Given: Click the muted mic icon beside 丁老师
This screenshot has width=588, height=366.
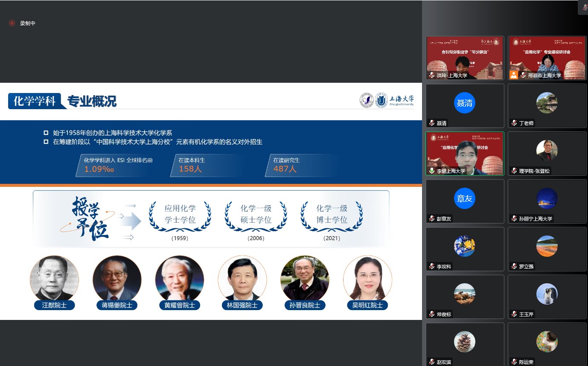Looking at the screenshot, I should (514, 123).
